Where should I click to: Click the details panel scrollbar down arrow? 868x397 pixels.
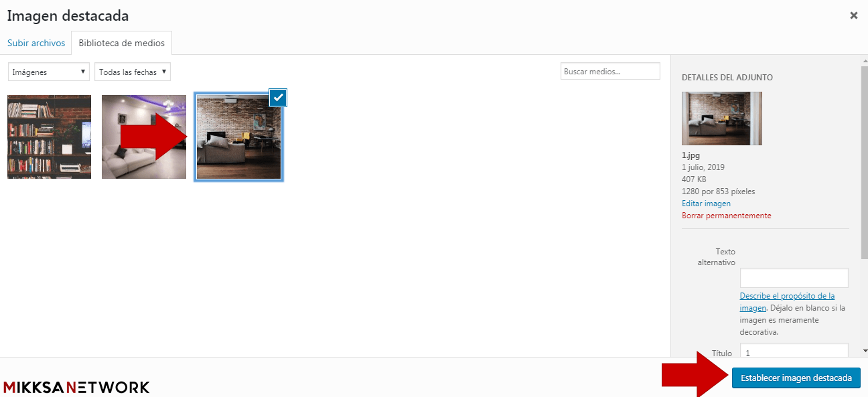click(x=864, y=350)
